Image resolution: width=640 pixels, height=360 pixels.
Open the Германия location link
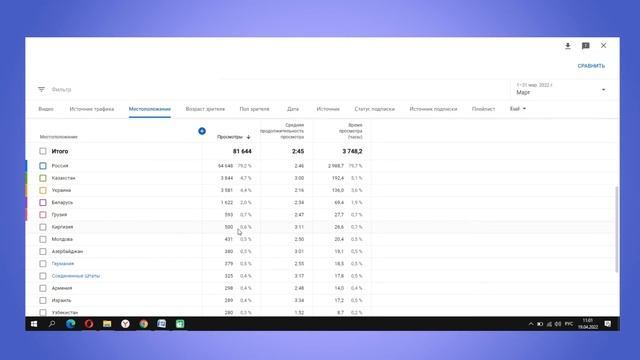[63, 264]
